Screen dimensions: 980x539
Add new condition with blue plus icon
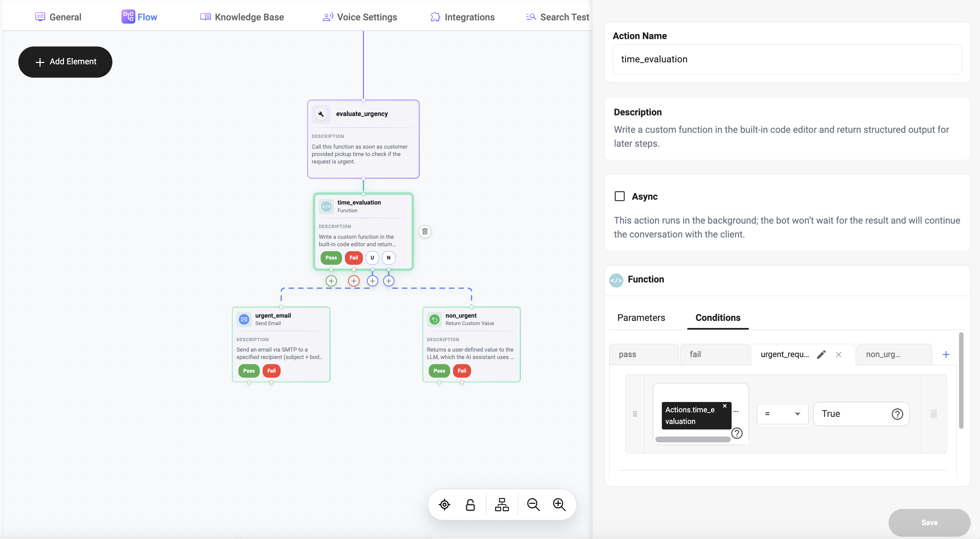[x=945, y=354]
